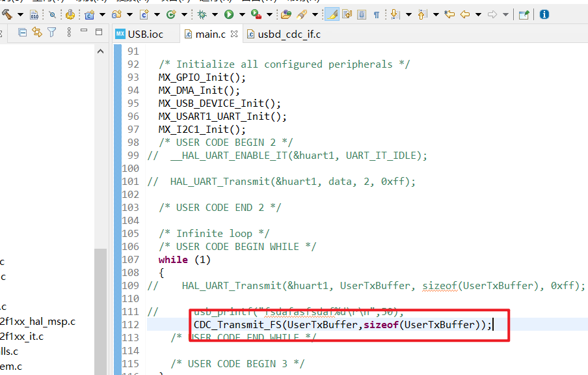This screenshot has height=375, width=588.
Task: Open the Debug configurations dropdown arrow
Action: [x=215, y=14]
